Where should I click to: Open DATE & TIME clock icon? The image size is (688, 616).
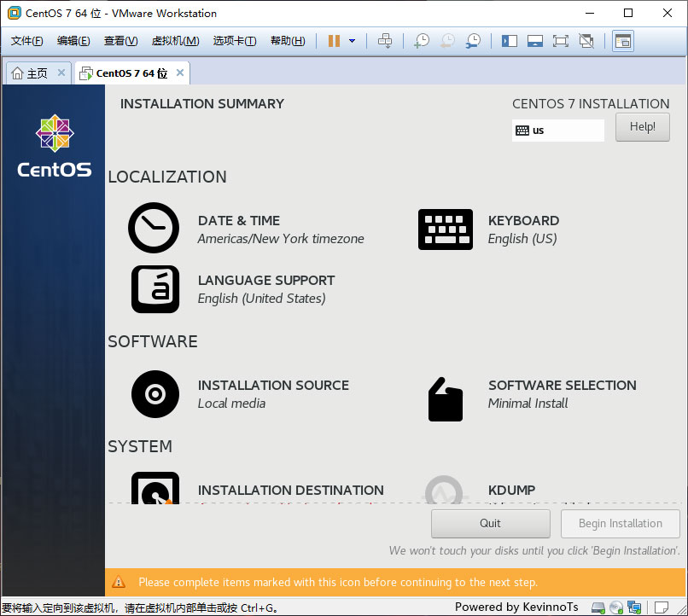click(154, 228)
